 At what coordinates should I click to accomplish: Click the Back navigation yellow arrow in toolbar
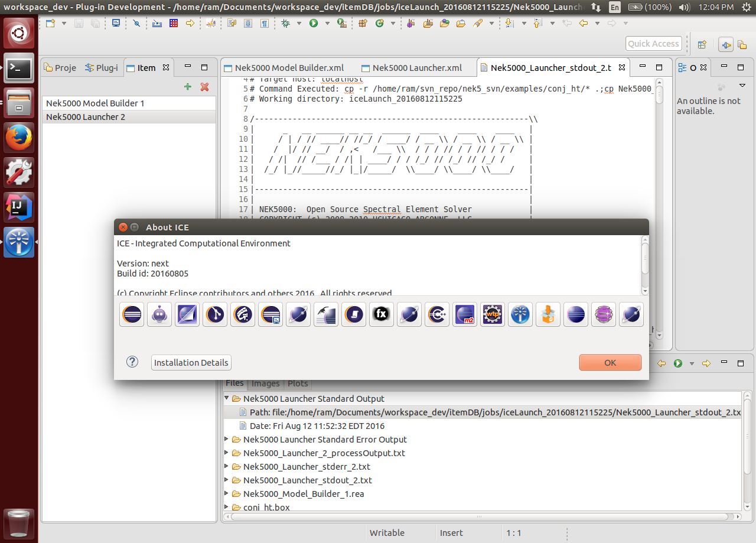pos(584,23)
